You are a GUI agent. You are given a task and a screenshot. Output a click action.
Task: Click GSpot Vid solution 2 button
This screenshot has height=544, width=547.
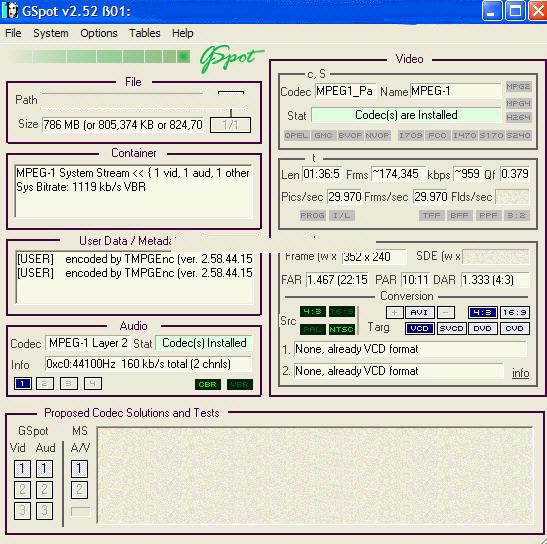click(22, 490)
